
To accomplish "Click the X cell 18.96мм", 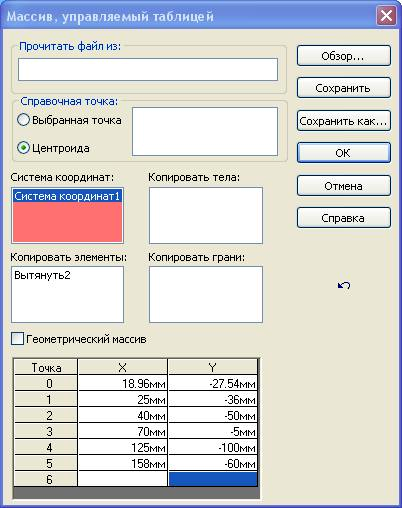I will pyautogui.click(x=123, y=383).
